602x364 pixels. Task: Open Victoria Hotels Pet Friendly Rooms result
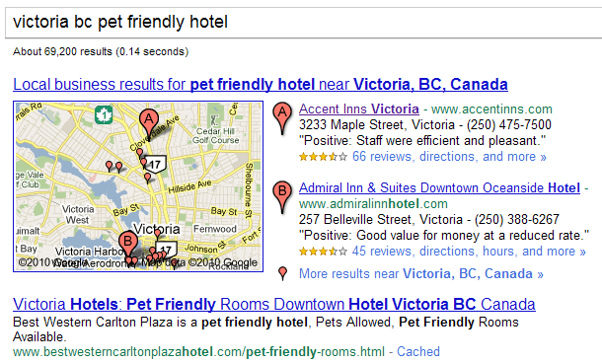(x=274, y=304)
